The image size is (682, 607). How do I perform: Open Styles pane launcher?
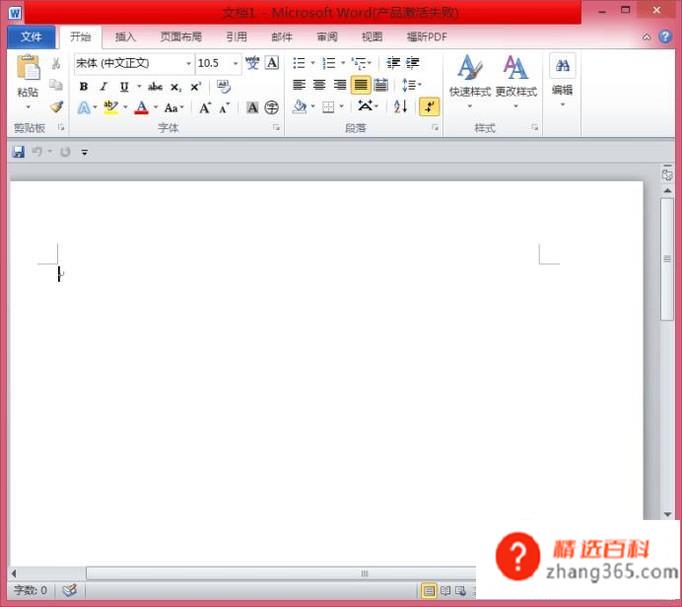[535, 127]
